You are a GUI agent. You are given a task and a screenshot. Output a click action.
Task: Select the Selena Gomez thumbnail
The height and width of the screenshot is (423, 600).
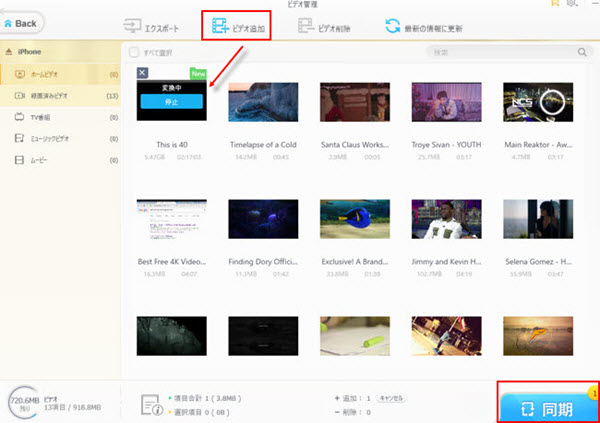(x=538, y=219)
